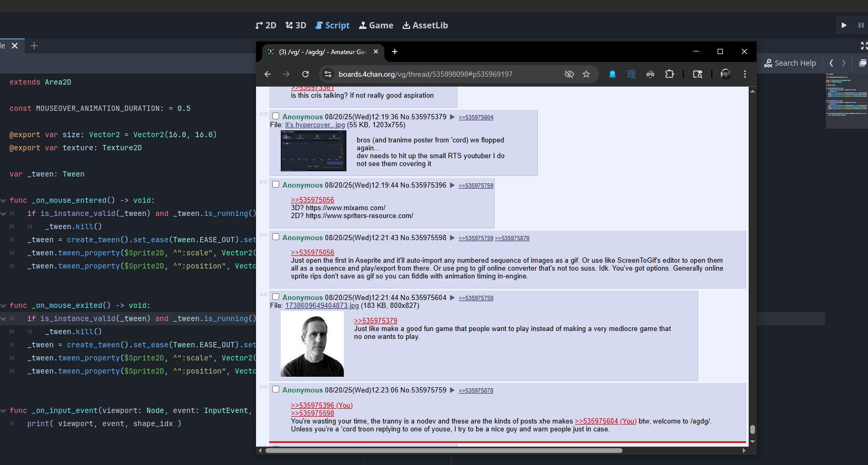Run the project with Godot's play button
The height and width of the screenshot is (465, 868).
[x=844, y=25]
